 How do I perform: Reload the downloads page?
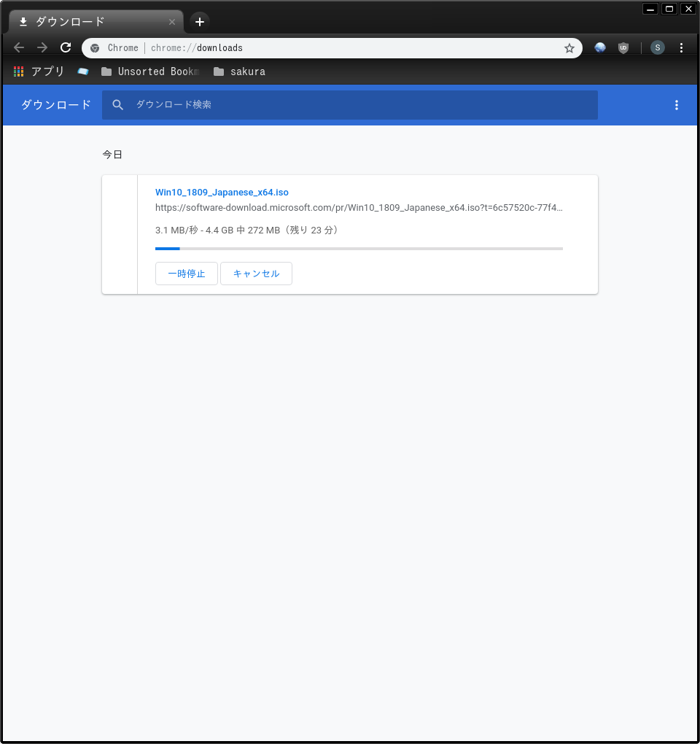(66, 47)
